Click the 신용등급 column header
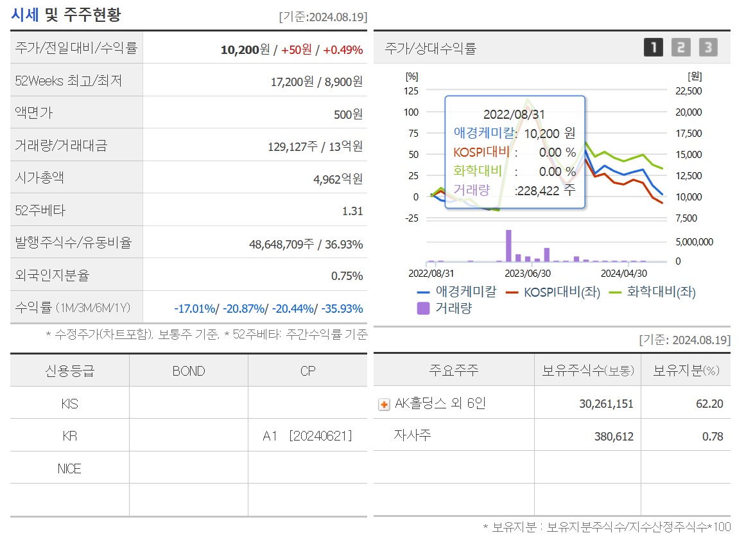 click(x=70, y=371)
